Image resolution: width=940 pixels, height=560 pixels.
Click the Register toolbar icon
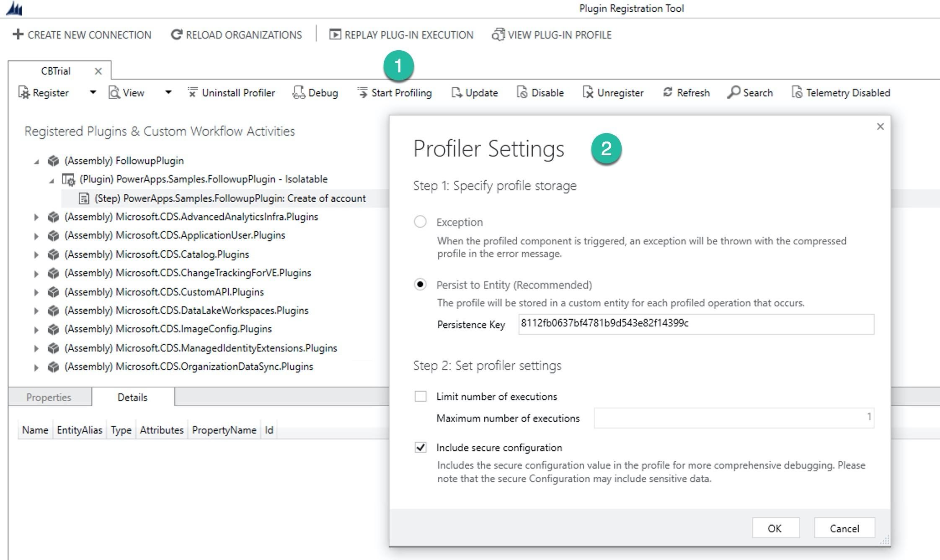24,92
